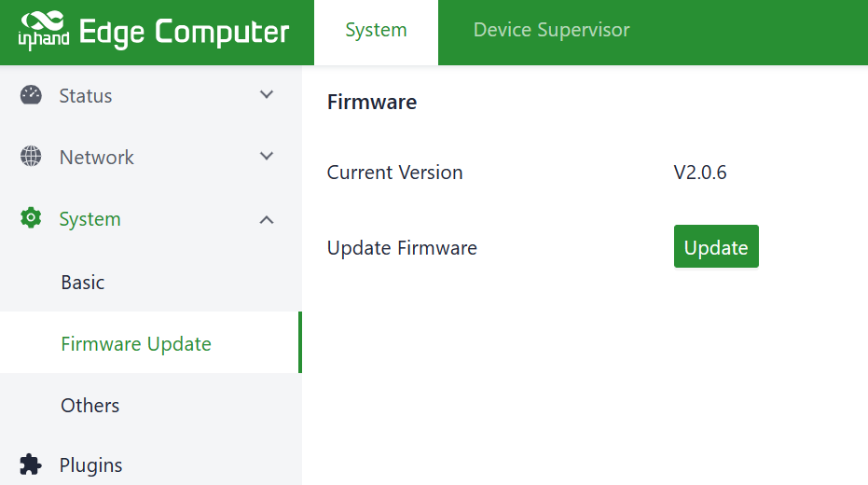Collapse the System section chevron in sidebar
Screen dimensions: 868x485
point(267,219)
